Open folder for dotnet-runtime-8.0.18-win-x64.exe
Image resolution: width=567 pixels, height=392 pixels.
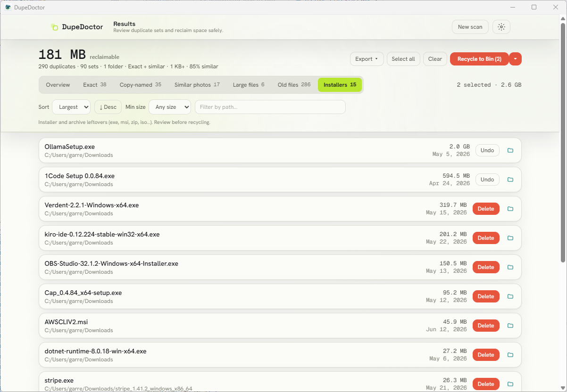(510, 355)
